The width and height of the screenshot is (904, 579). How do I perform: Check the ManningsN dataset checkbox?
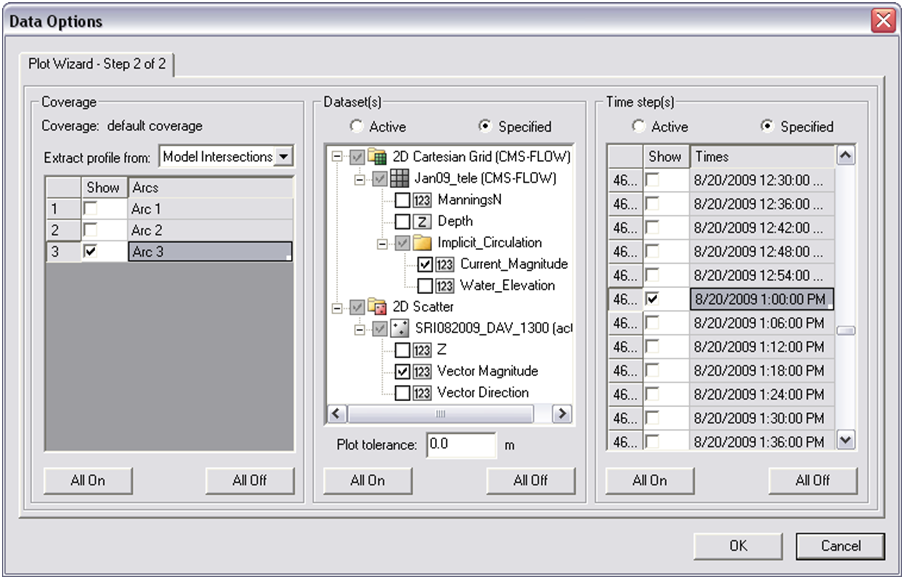(402, 200)
